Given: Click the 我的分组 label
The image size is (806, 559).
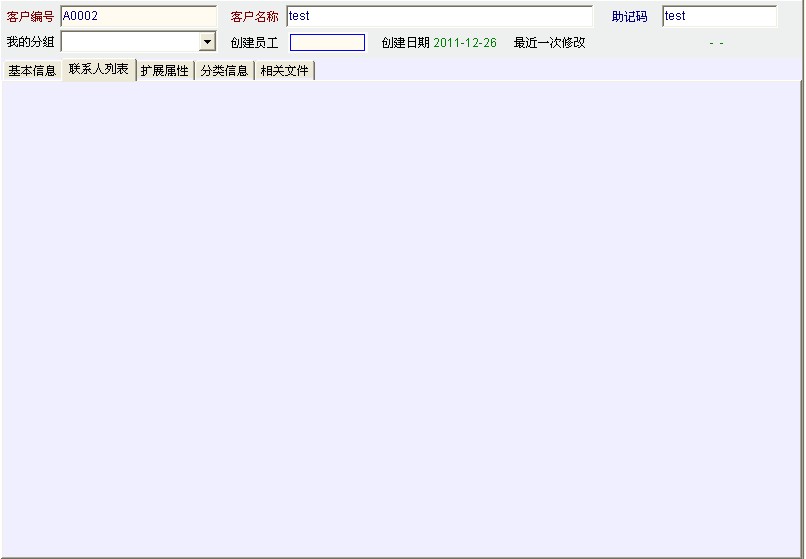Looking at the screenshot, I should point(31,42).
